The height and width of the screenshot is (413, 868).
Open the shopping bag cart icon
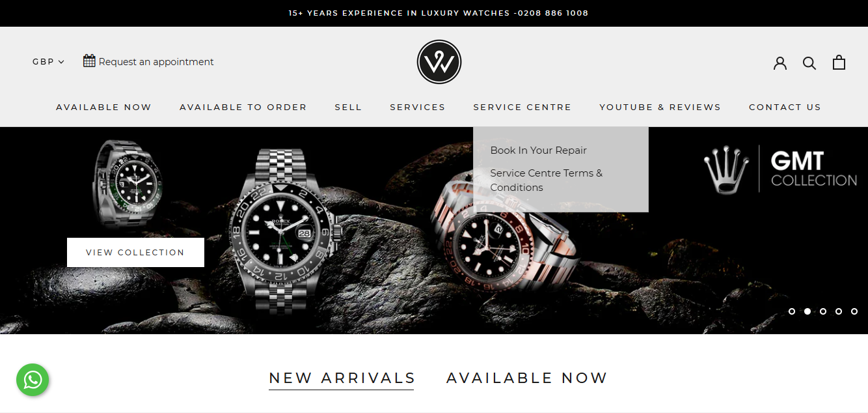839,62
